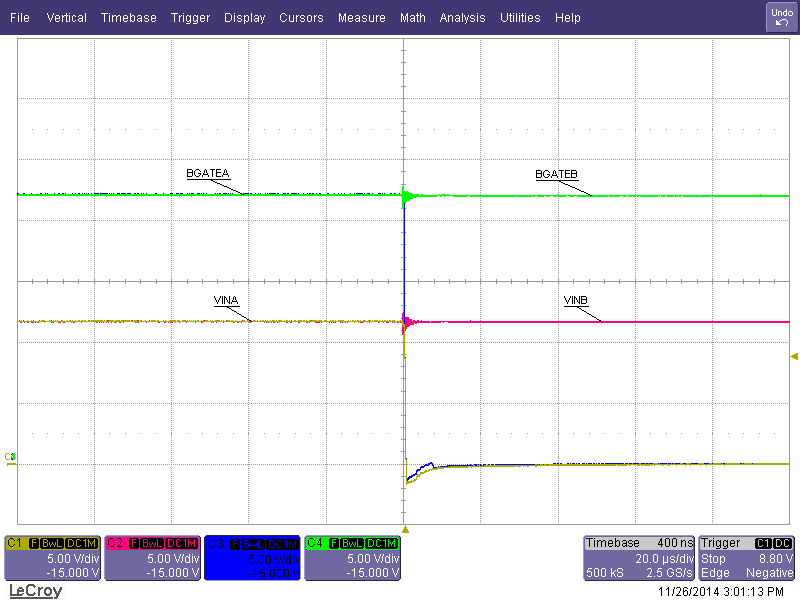Click the Undo icon at top right
This screenshot has height=600, width=800.
[780, 16]
